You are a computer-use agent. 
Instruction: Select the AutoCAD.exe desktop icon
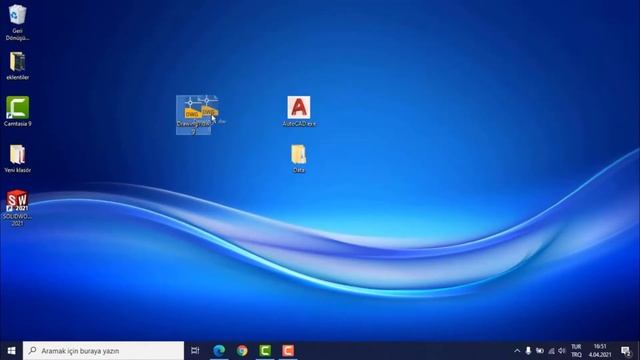click(x=299, y=111)
